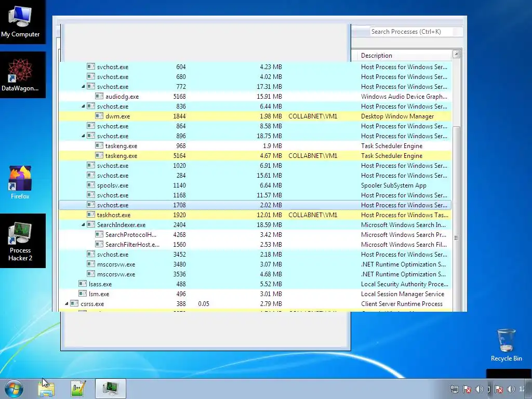Click the Process Hacker taskbar button
532x399 pixels.
(111, 389)
